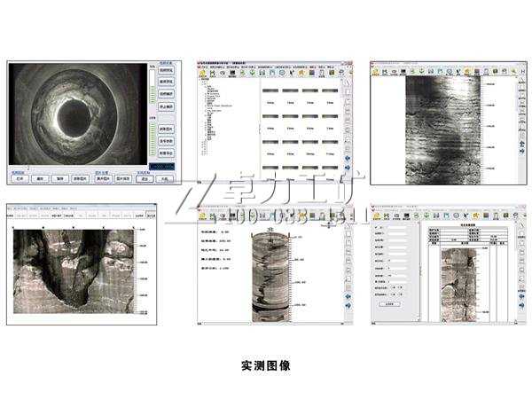Click the first toolbar icon in the report form window
The width and height of the screenshot is (532, 400).
tap(376, 216)
